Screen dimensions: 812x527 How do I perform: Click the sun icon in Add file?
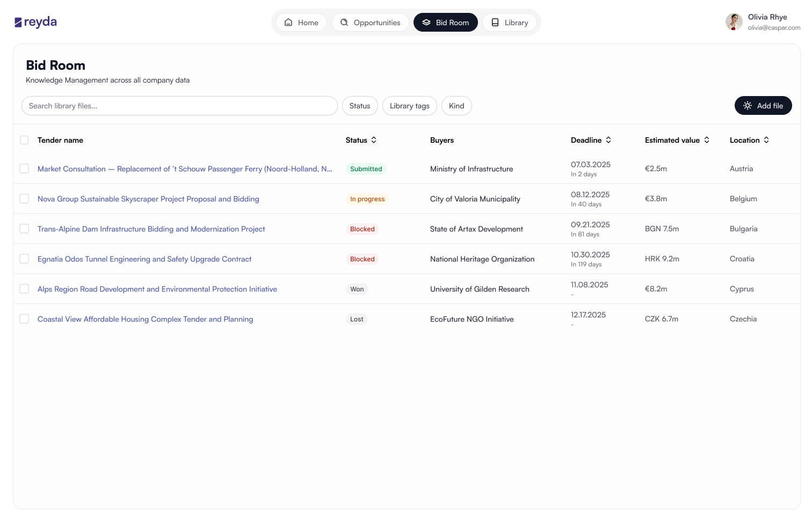tap(748, 106)
